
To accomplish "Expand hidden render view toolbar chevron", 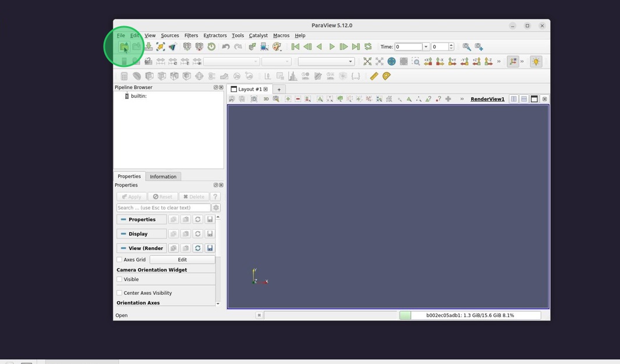I will pyautogui.click(x=462, y=99).
